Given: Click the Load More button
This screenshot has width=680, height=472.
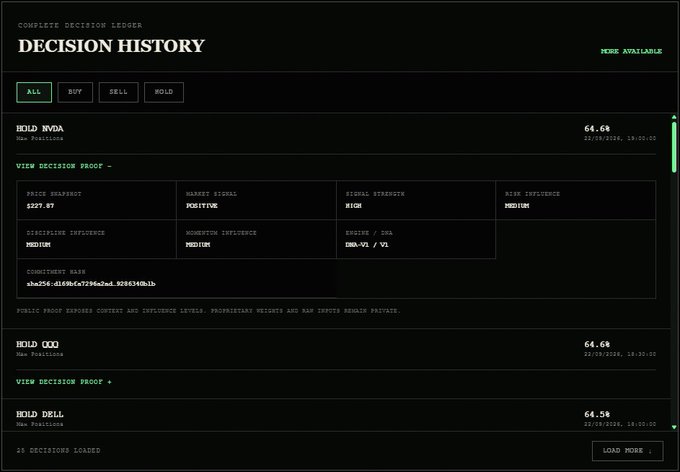Looking at the screenshot, I should (x=628, y=451).
